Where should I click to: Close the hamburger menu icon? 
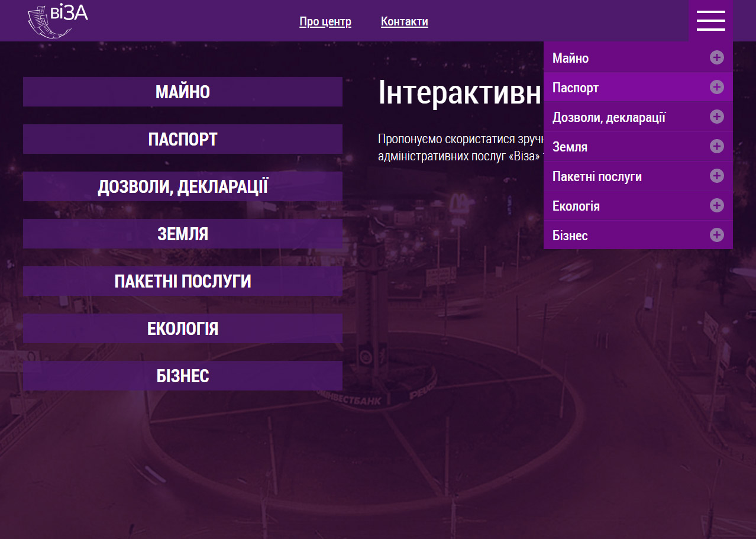coord(710,21)
